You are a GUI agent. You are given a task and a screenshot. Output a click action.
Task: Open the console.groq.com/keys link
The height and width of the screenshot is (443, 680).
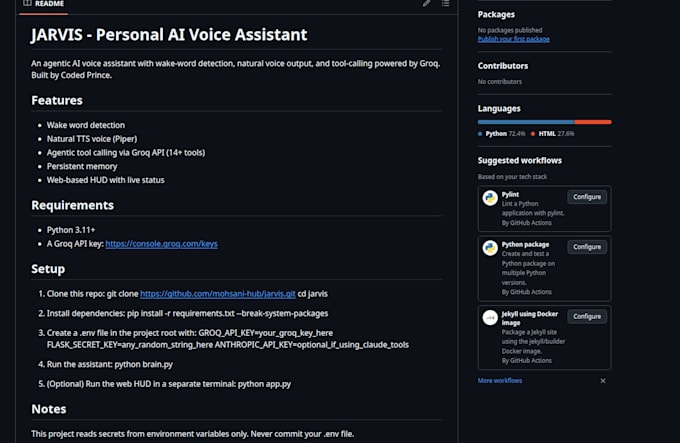tap(161, 244)
